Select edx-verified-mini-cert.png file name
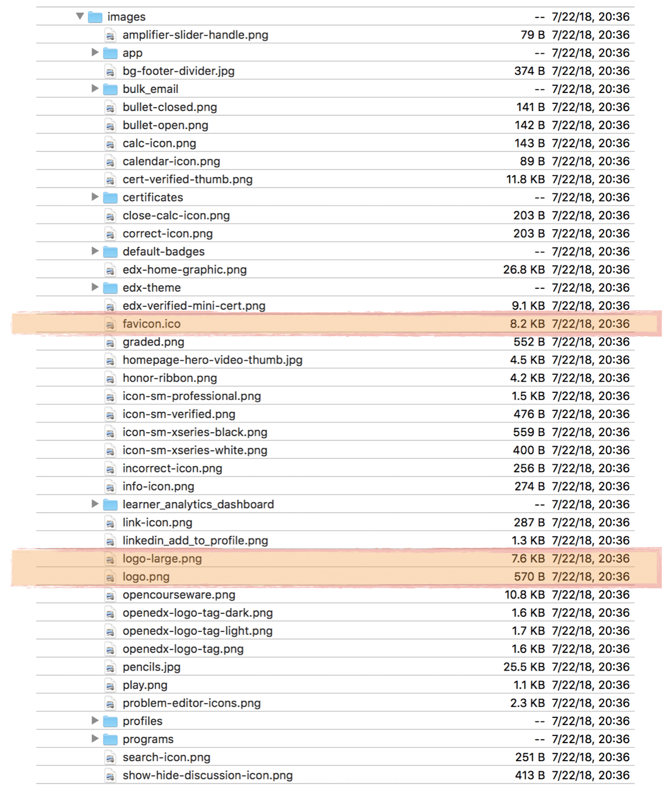Image resolution: width=672 pixels, height=801 pixels. coord(194,306)
